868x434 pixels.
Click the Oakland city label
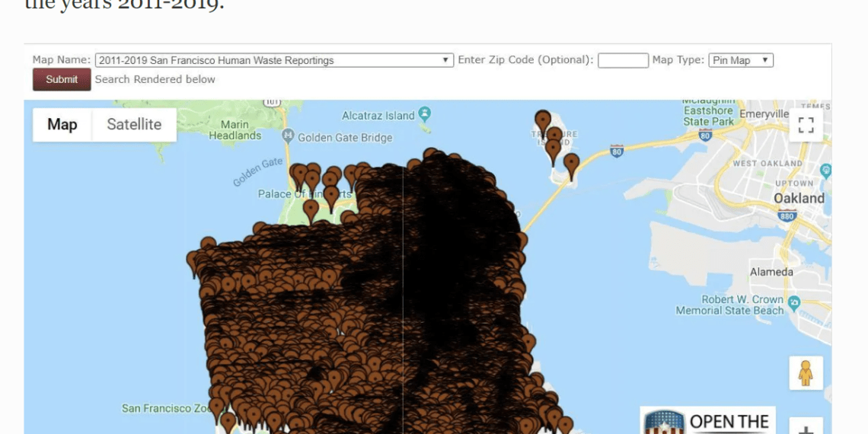799,198
